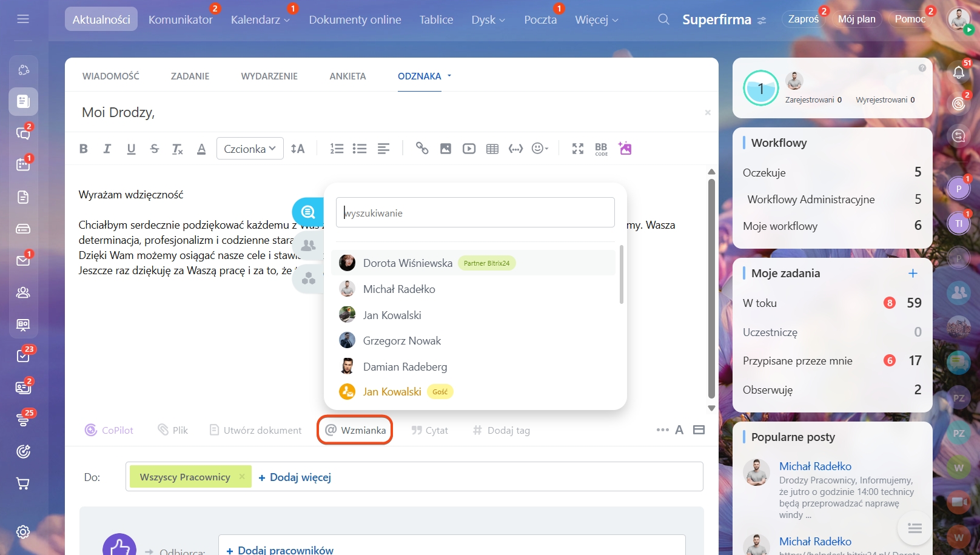Viewport: 980px width, 555px height.
Task: Attach a file with Plik
Action: coord(173,430)
